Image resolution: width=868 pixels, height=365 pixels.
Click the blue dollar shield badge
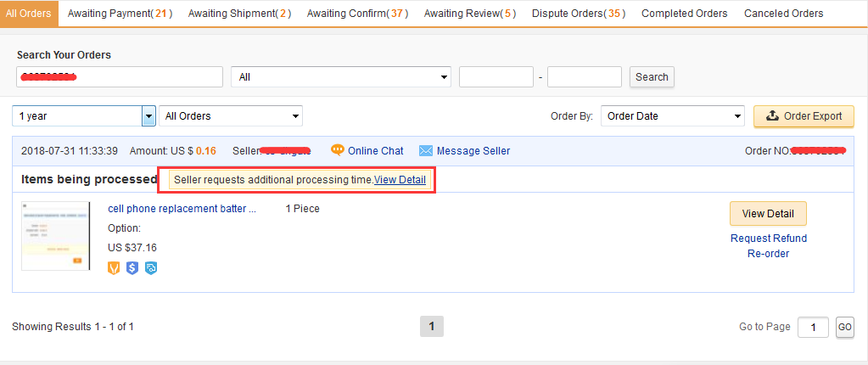(132, 268)
